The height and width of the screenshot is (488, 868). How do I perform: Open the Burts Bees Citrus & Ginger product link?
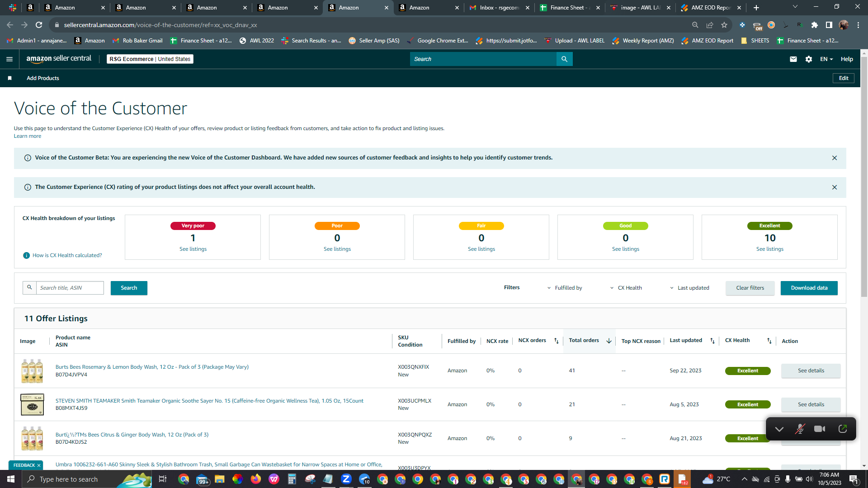coord(132,435)
